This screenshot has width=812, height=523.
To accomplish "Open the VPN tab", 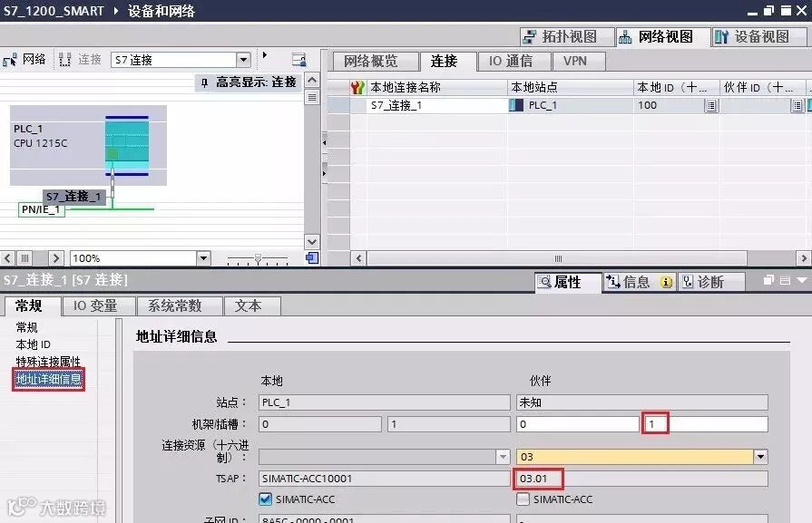I will click(x=579, y=61).
